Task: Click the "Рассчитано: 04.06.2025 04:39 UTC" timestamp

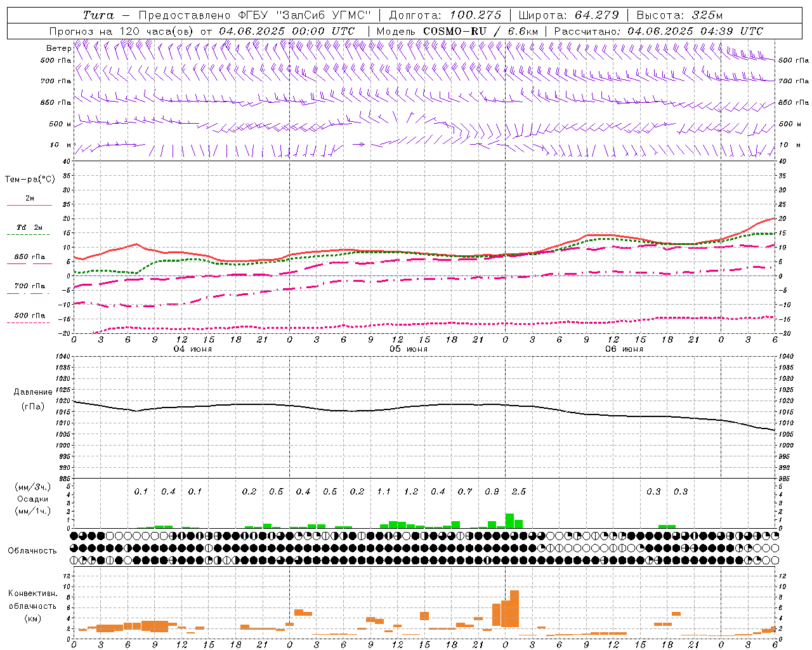Action: pyautogui.click(x=658, y=31)
